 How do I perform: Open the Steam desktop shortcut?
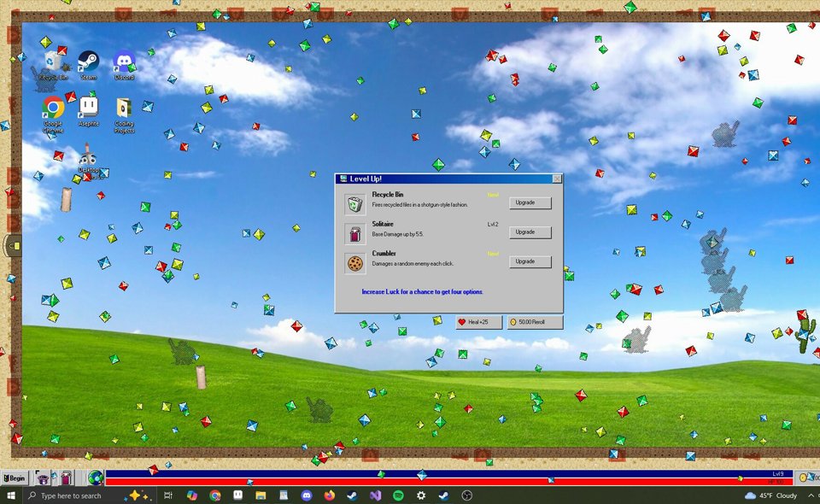(88, 66)
